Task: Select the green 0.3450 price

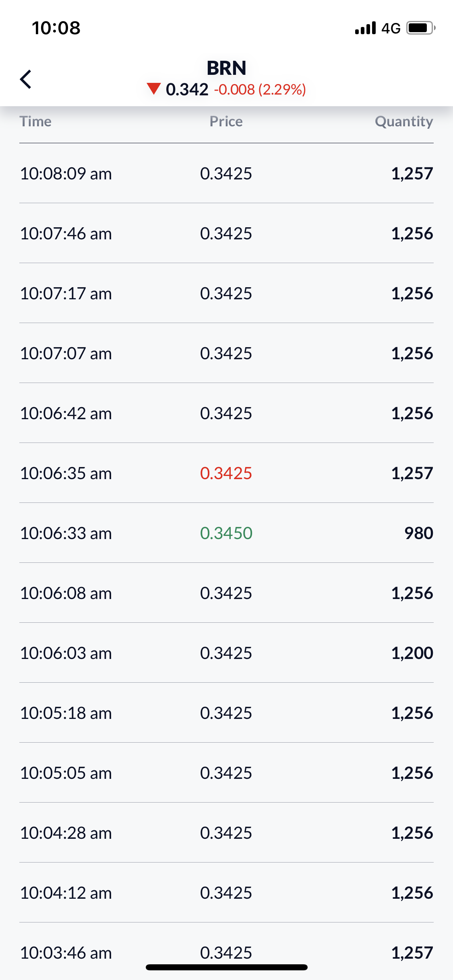Action: [x=226, y=533]
